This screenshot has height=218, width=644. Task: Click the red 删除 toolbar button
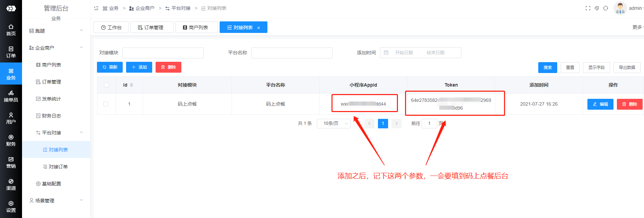(x=168, y=67)
